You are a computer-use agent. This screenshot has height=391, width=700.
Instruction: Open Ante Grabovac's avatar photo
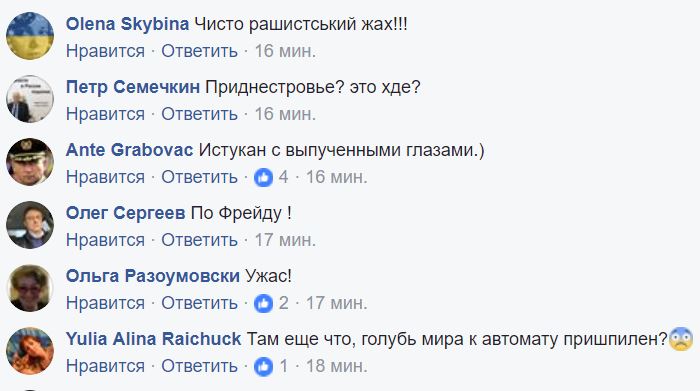(x=30, y=162)
